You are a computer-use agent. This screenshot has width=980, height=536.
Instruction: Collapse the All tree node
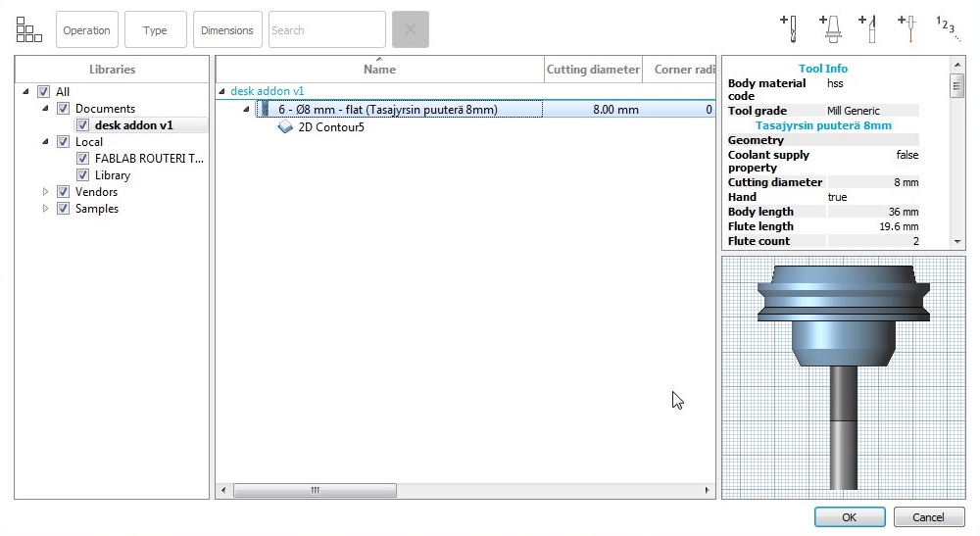coord(25,91)
